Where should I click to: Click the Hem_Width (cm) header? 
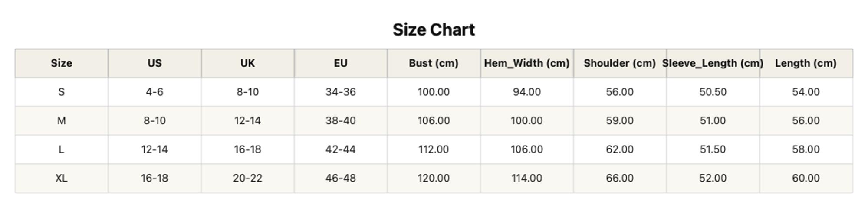point(527,63)
